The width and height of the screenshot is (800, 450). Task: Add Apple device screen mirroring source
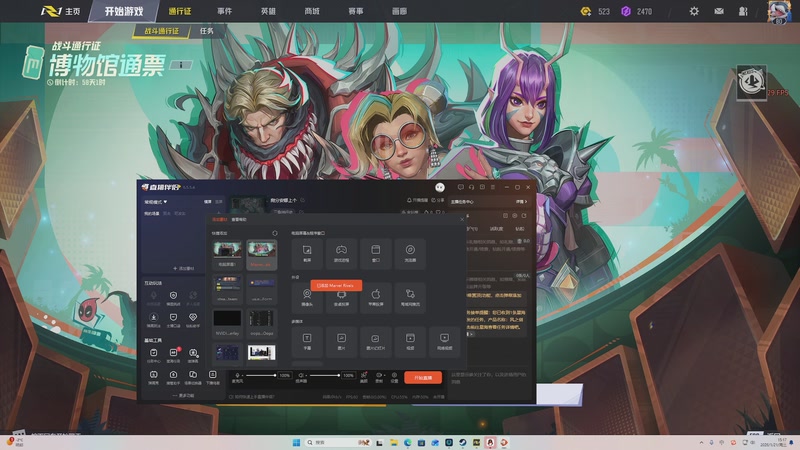376,297
